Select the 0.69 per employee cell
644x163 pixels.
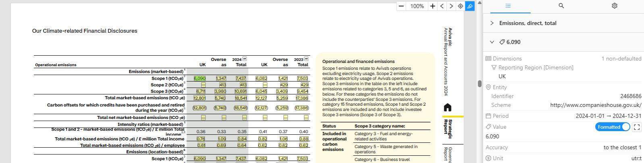pos(221,145)
